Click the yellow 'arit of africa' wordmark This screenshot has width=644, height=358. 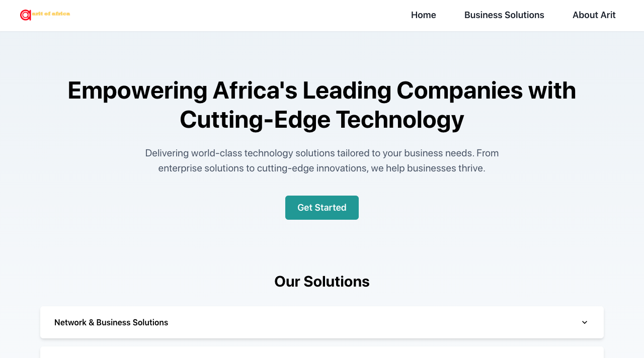[x=51, y=14]
